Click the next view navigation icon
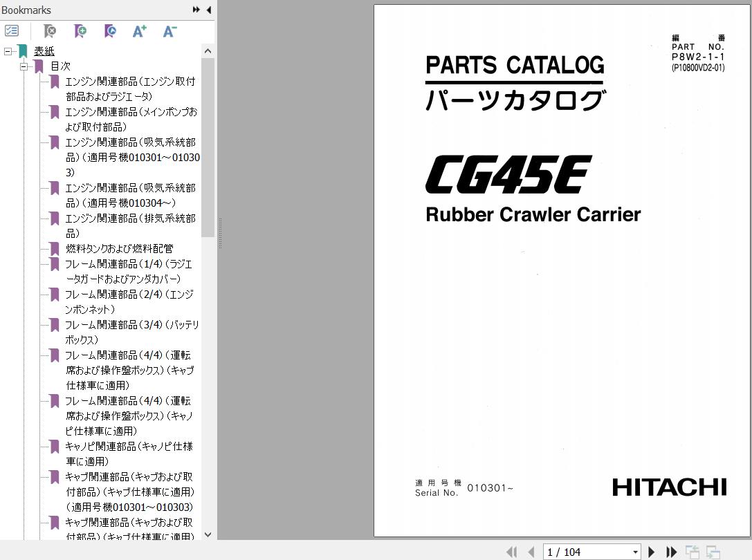Viewport: 752px width, 560px height. coord(713,552)
